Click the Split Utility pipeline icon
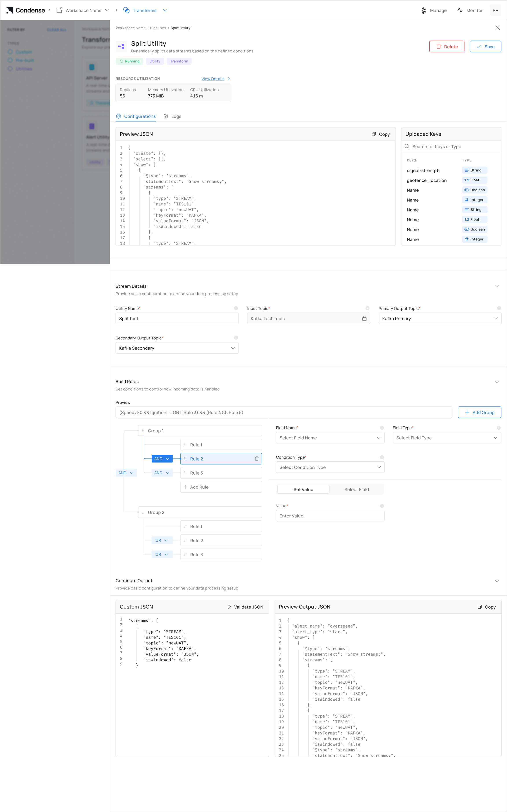 (121, 47)
